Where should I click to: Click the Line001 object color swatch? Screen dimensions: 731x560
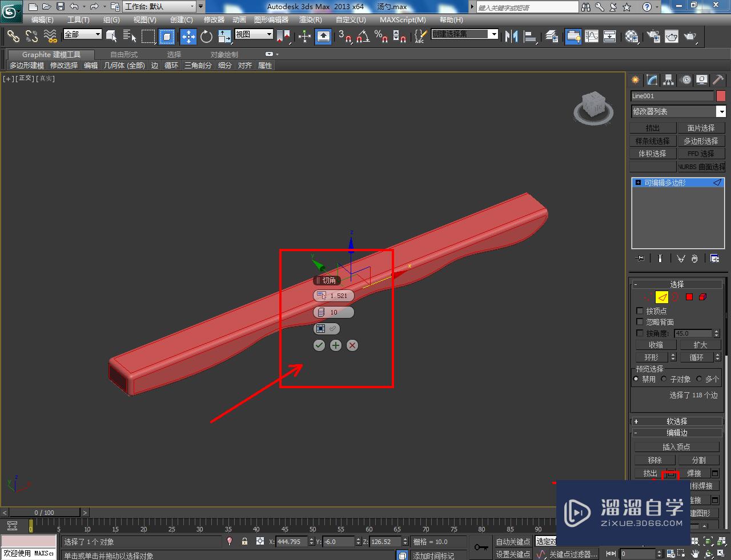(x=721, y=96)
